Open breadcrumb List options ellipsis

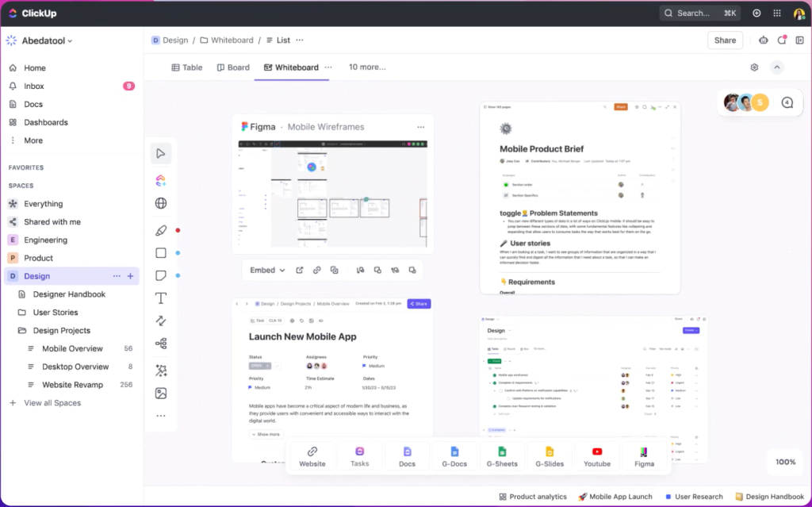[300, 40]
